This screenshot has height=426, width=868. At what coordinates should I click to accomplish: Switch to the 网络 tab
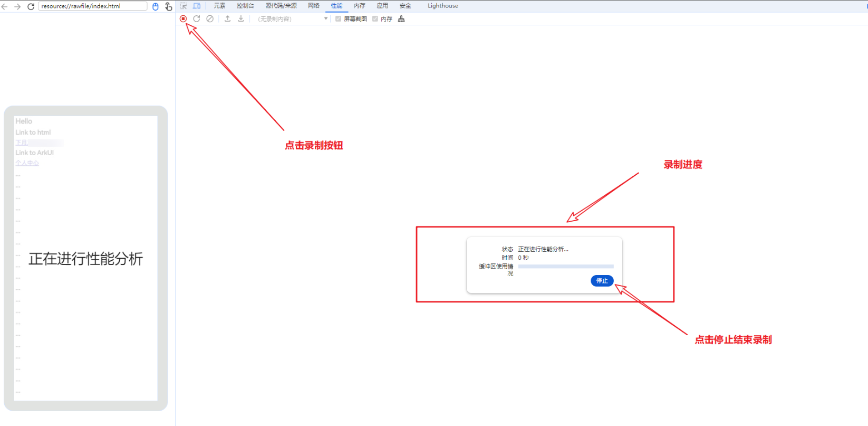(x=314, y=6)
